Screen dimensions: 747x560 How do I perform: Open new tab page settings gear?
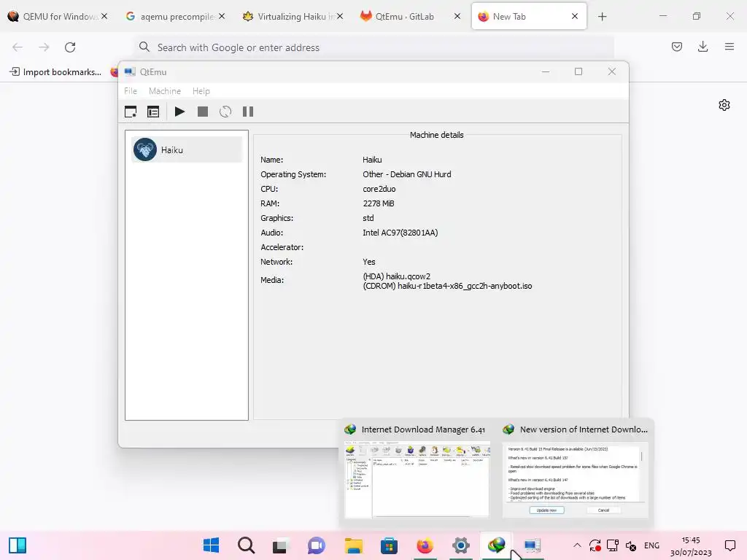tap(724, 105)
